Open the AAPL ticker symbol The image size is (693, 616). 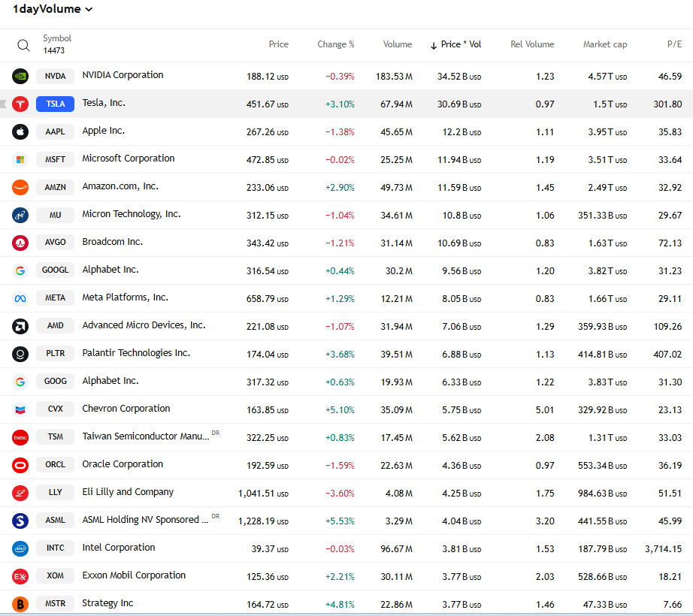point(56,131)
